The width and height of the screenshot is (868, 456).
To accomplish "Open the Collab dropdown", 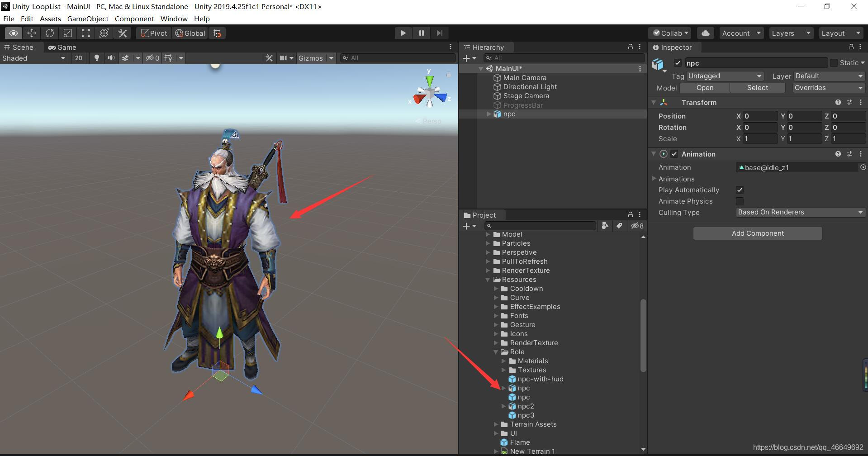I will pyautogui.click(x=671, y=33).
